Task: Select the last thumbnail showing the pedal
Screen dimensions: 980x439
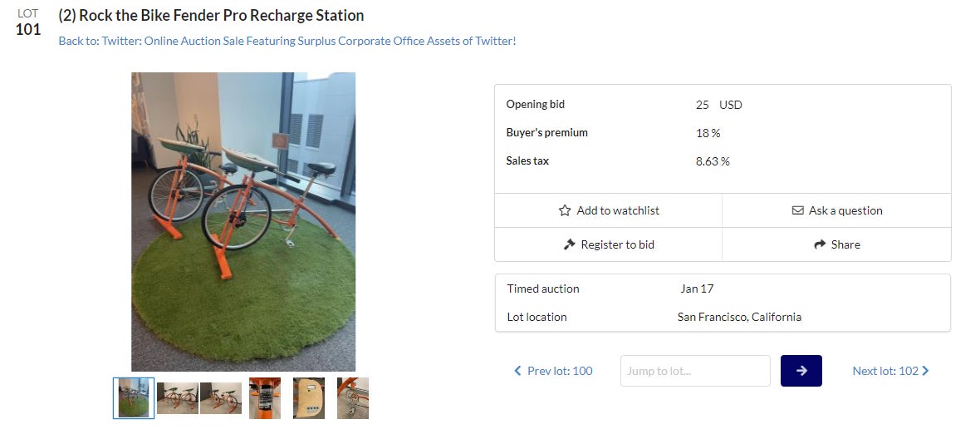Action: (x=353, y=398)
